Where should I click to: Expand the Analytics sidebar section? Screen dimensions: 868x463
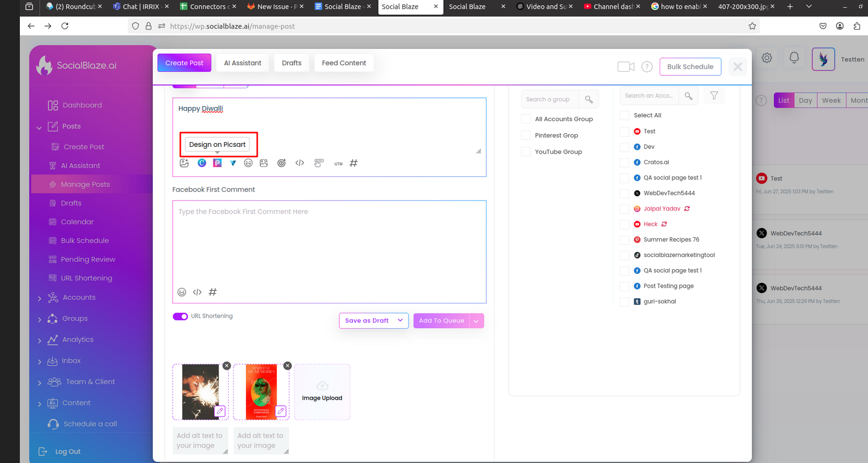point(39,341)
